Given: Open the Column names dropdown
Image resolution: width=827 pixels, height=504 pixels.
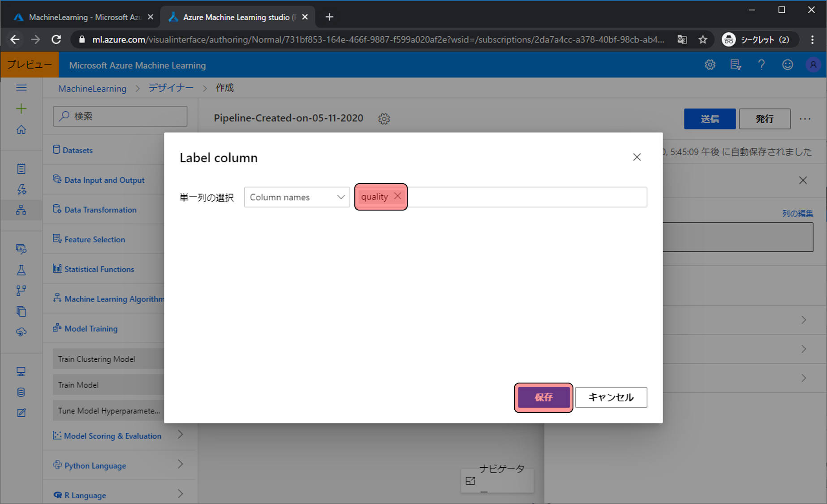Looking at the screenshot, I should (x=297, y=197).
